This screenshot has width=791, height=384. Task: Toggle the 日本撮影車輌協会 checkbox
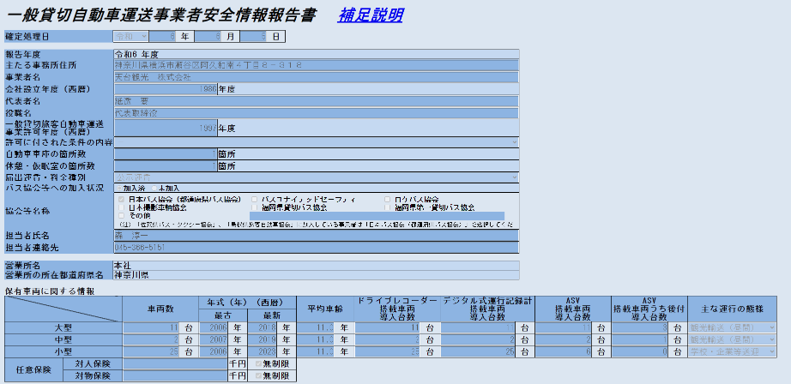pyautogui.click(x=121, y=207)
